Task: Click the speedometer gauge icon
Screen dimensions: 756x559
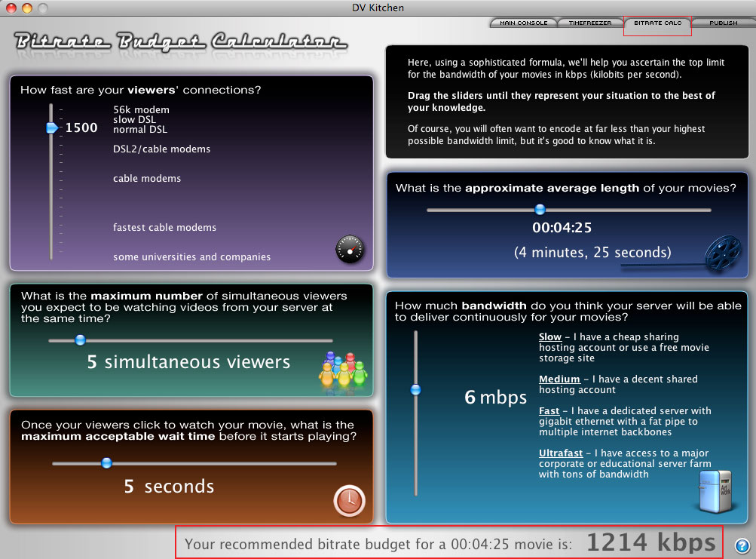Action: click(349, 247)
